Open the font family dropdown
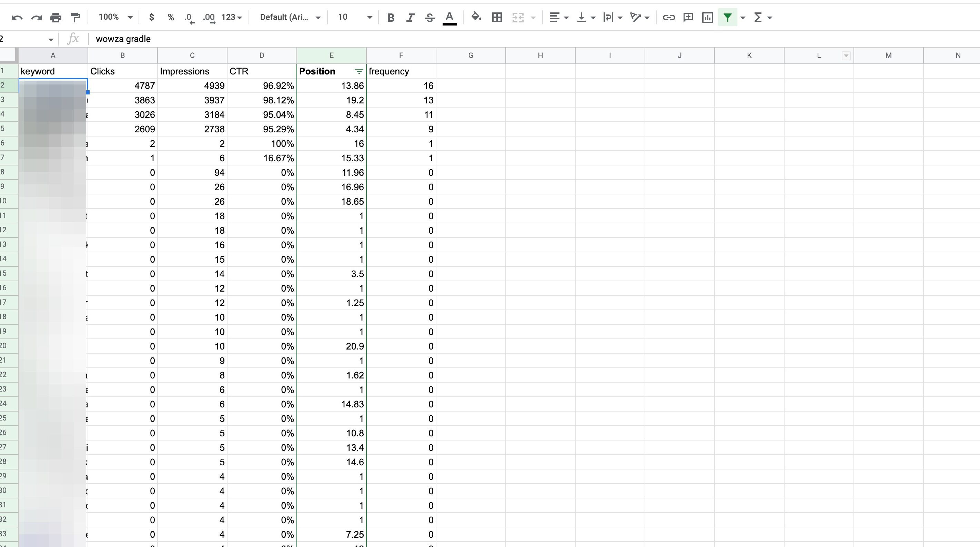 click(x=290, y=18)
